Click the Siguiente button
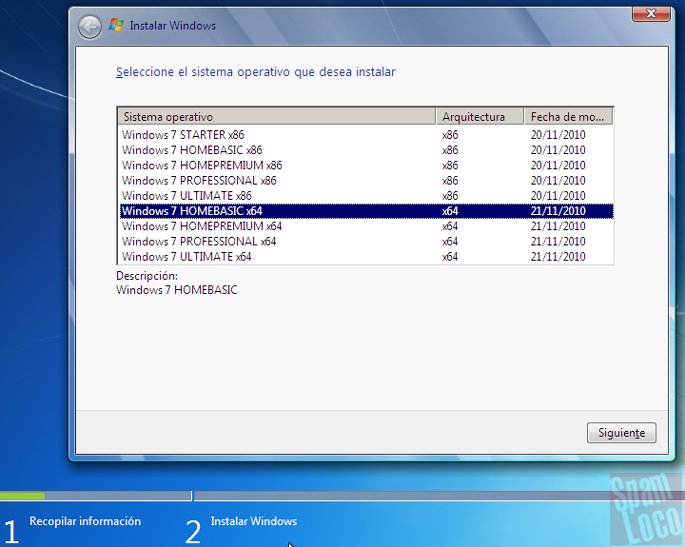685x547 pixels. point(621,433)
